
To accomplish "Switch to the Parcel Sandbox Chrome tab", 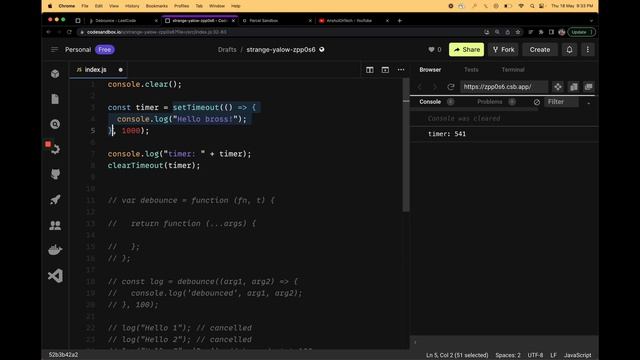I will pyautogui.click(x=276, y=20).
